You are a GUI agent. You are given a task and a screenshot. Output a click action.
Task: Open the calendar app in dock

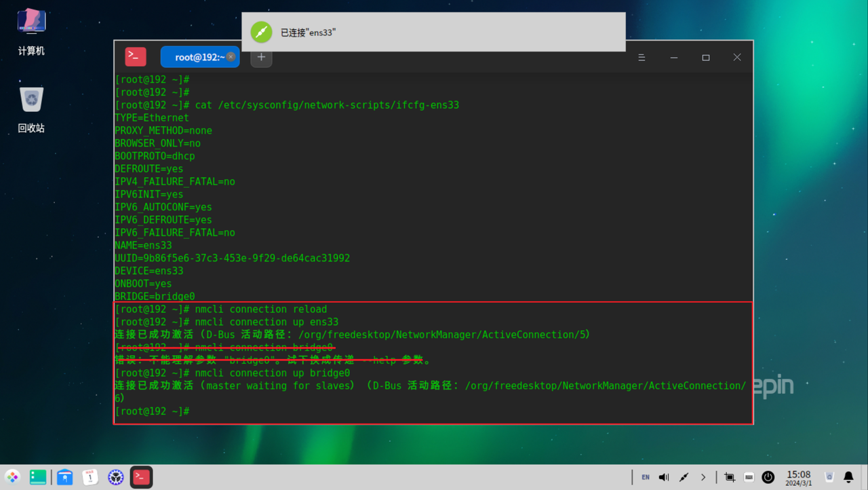coord(90,477)
